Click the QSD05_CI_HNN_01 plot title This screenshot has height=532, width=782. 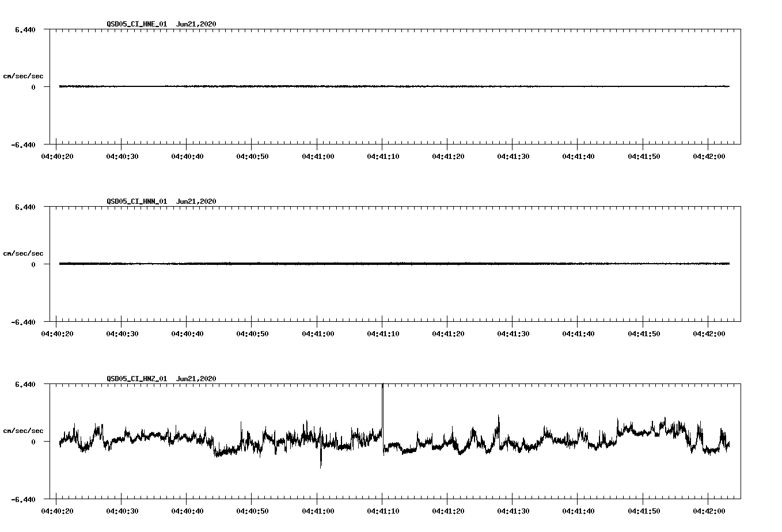point(161,202)
